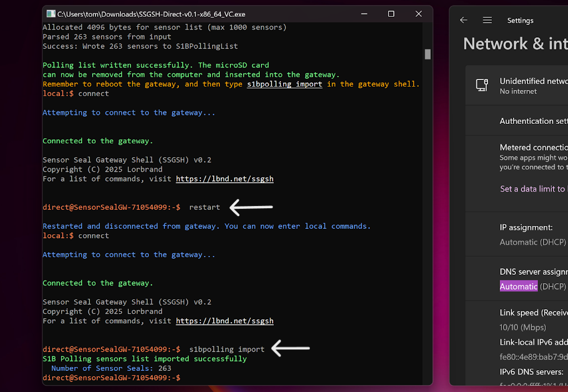The height and width of the screenshot is (392, 568).
Task: Open the Settings hamburger navigation icon
Action: point(487,20)
